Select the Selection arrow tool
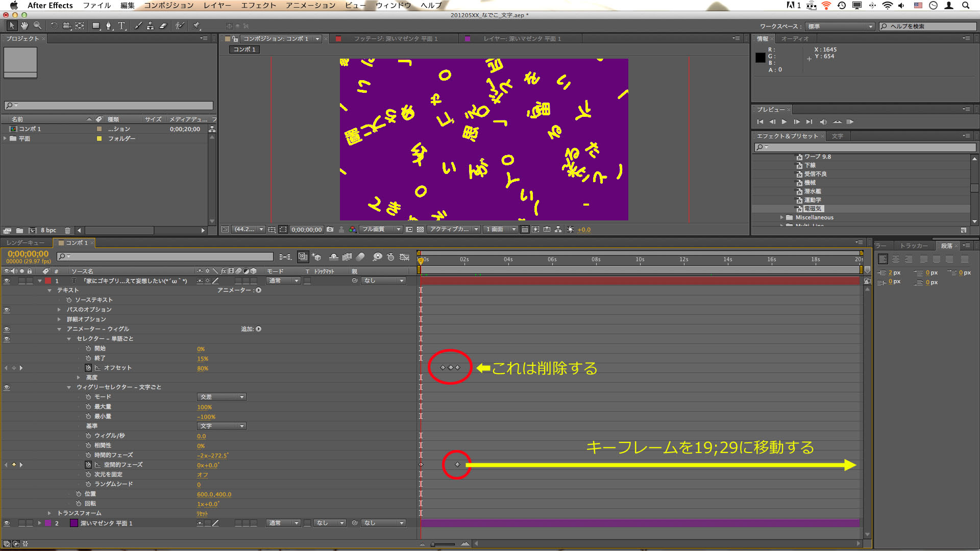The image size is (980, 551). click(x=12, y=26)
